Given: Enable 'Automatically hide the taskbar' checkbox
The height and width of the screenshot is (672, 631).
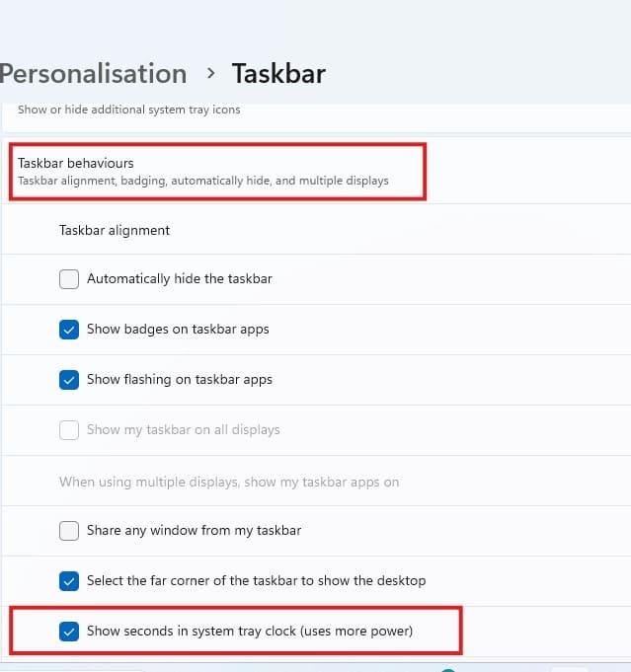Looking at the screenshot, I should [69, 279].
